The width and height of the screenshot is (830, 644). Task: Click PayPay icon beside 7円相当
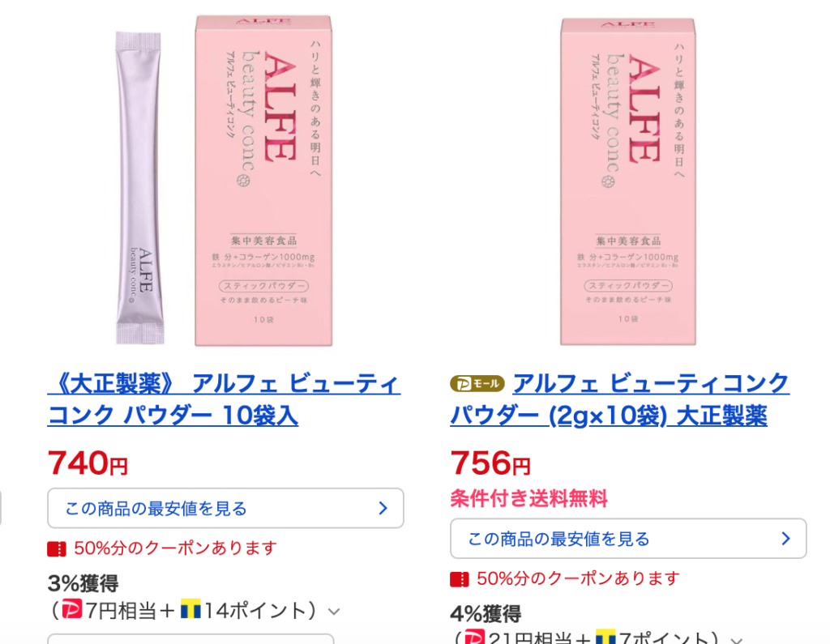(x=72, y=608)
